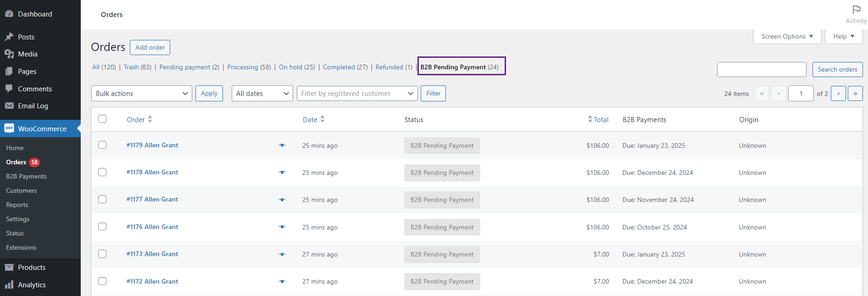This screenshot has width=868, height=296.
Task: Preview order #1179 with eye icon
Action: (x=282, y=145)
